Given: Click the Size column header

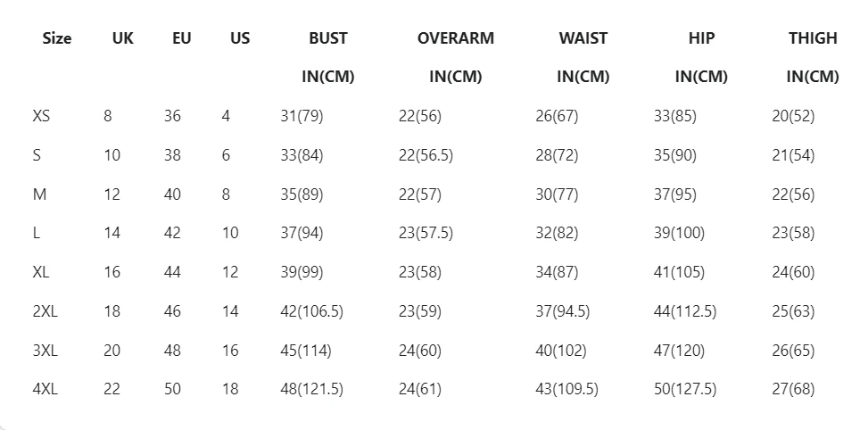Looking at the screenshot, I should click(x=57, y=38).
